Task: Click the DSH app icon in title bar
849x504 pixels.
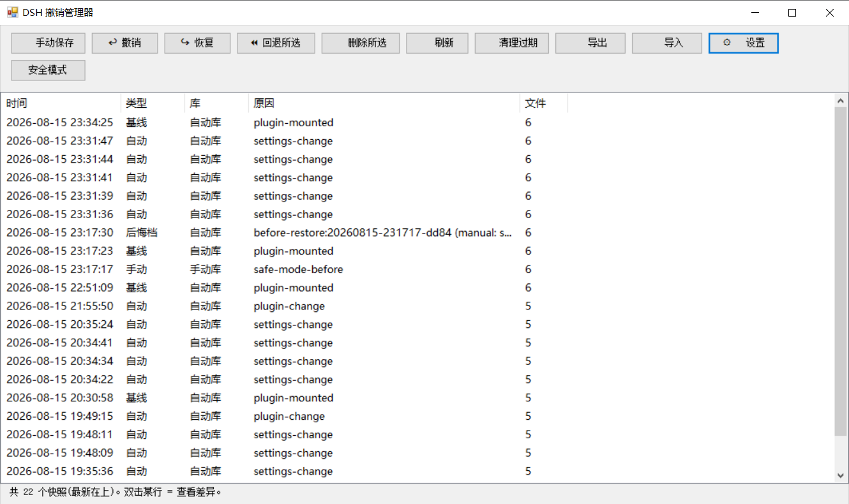Action: tap(12, 12)
